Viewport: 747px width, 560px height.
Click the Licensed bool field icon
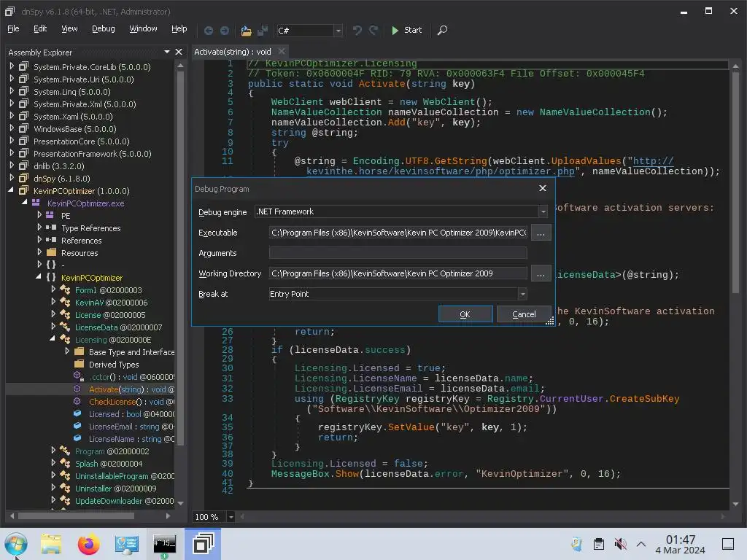coord(77,414)
